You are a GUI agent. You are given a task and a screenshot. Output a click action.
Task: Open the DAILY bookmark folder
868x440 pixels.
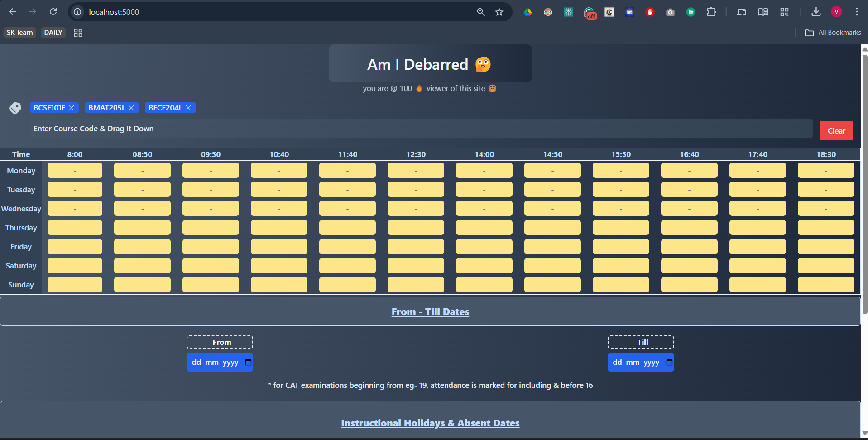click(x=53, y=33)
